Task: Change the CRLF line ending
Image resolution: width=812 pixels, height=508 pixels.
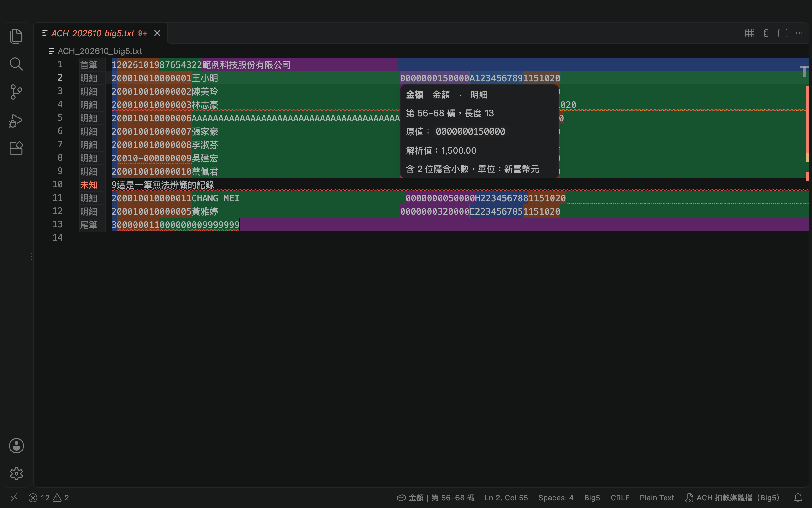Action: (x=620, y=498)
